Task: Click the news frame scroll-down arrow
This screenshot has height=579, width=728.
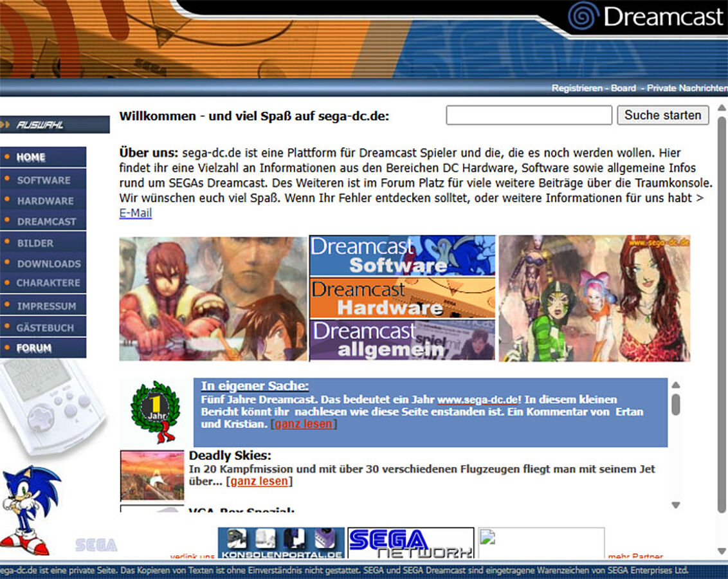Action: [676, 505]
